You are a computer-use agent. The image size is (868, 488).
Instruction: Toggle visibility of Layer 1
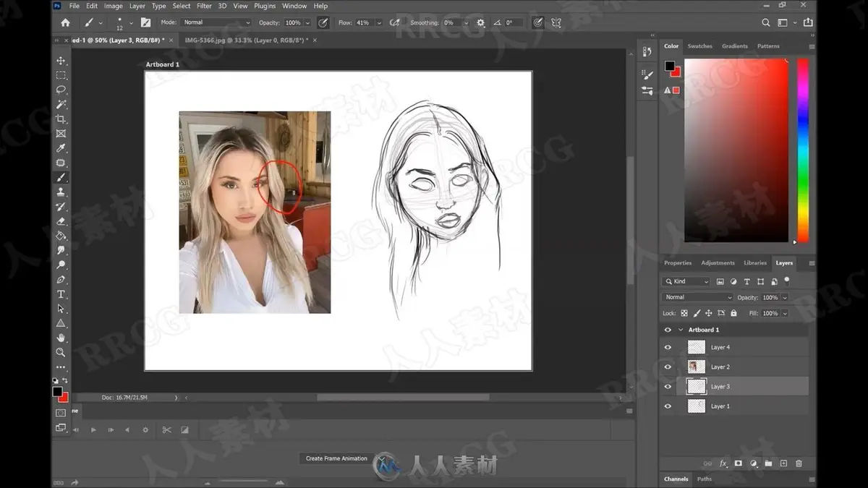(x=668, y=406)
